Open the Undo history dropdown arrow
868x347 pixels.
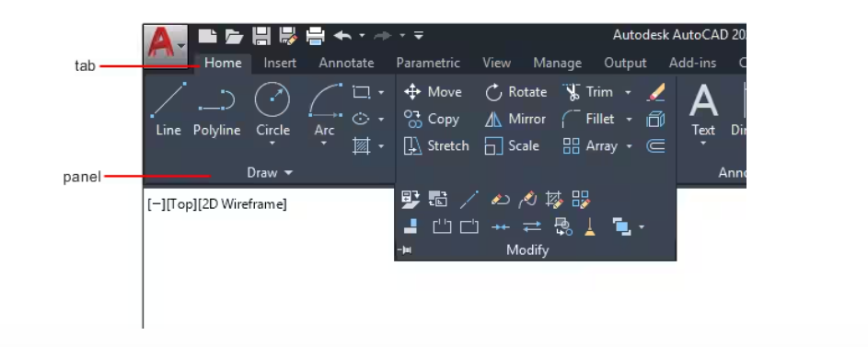[x=362, y=35]
